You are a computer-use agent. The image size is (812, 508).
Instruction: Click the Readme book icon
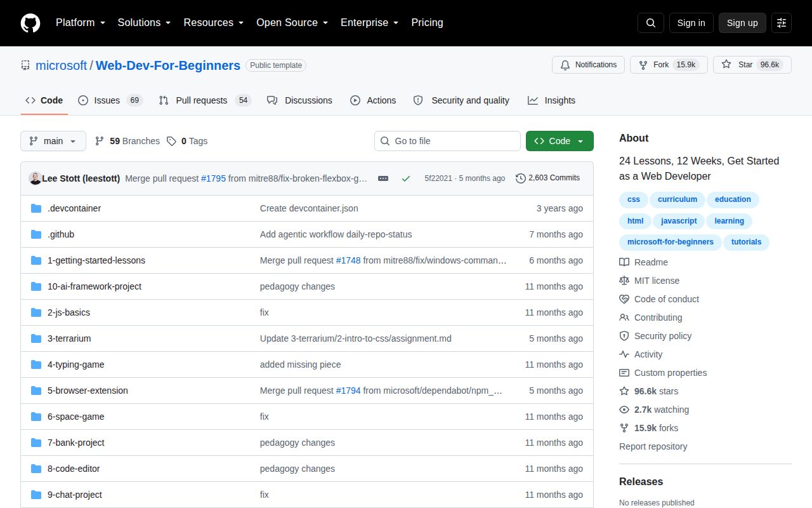click(x=624, y=262)
